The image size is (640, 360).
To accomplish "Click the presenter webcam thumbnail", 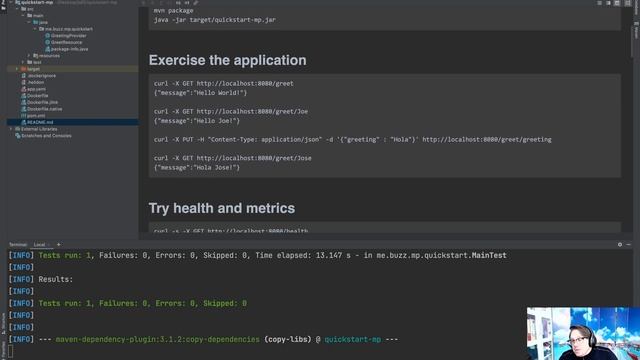I will [x=583, y=333].
